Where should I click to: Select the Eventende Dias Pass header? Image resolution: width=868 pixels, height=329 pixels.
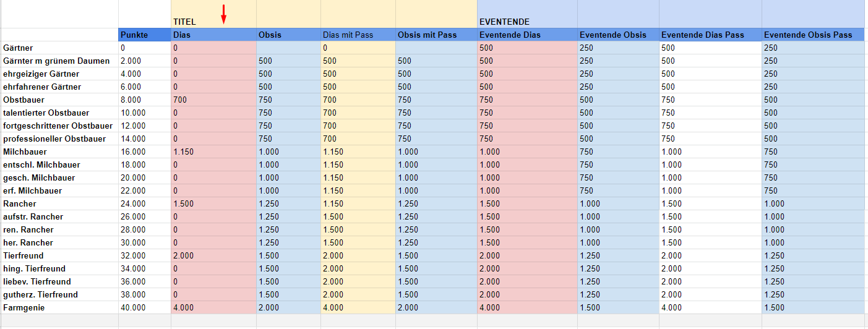710,35
